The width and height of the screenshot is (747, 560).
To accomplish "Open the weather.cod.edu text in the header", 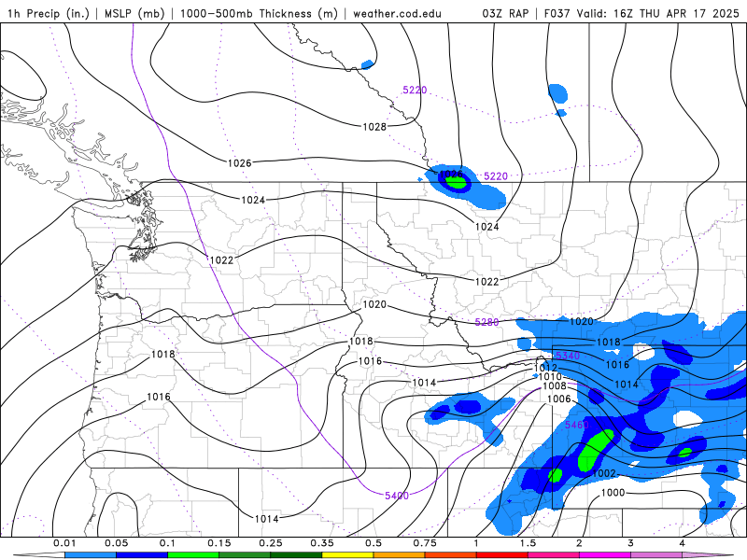I will [x=397, y=13].
